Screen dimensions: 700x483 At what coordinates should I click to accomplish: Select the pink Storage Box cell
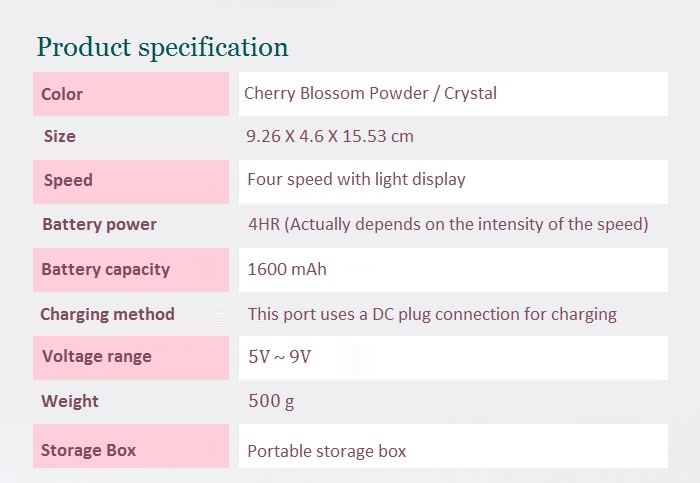tap(131, 446)
